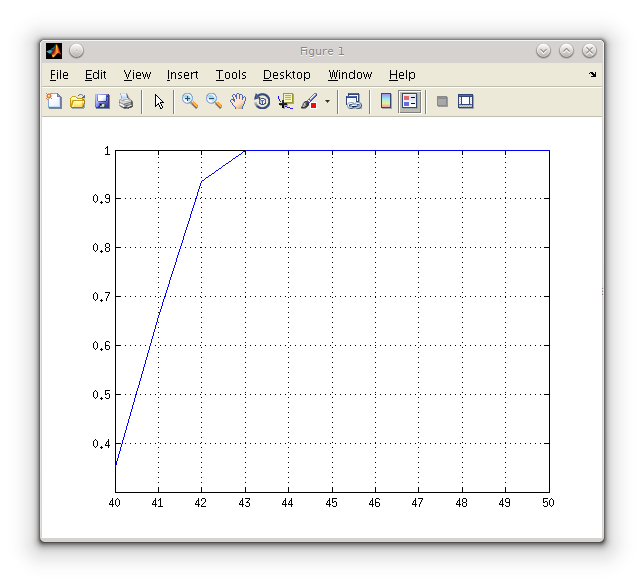The width and height of the screenshot is (644, 582).
Task: Select the Zoom Out magnifier tool
Action: pos(214,101)
